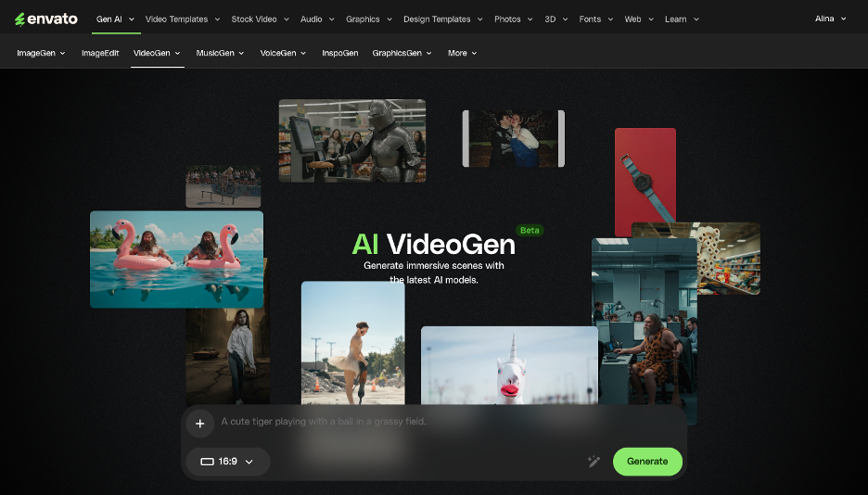
Task: Open the 16:9 aspect ratio dropdown
Action: (227, 462)
